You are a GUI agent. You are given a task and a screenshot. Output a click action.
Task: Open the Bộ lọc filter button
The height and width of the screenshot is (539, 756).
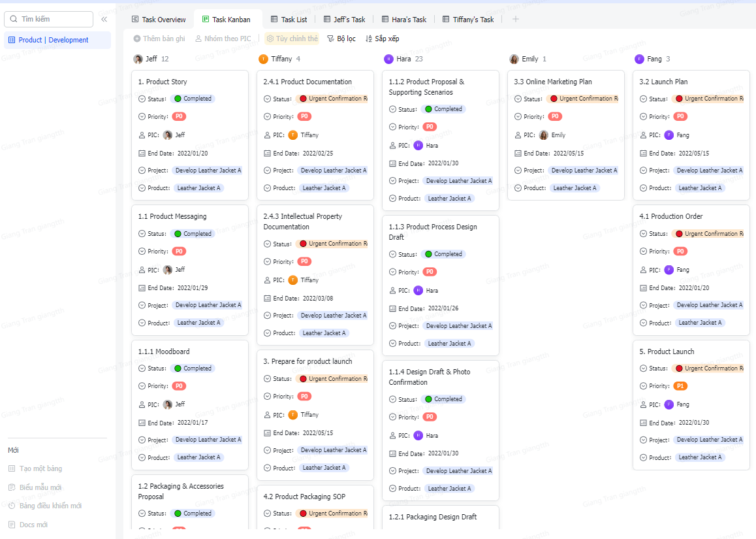(x=341, y=39)
